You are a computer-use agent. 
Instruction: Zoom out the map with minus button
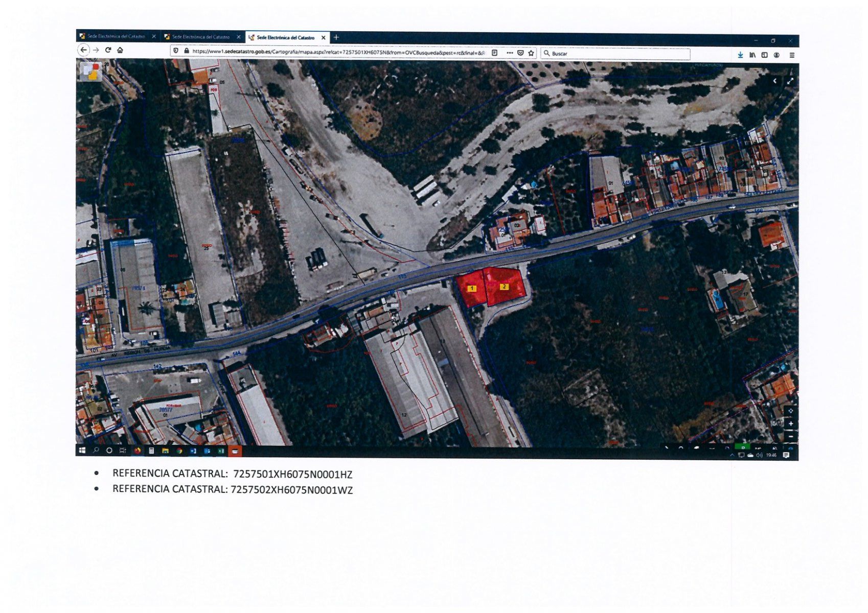coord(790,436)
